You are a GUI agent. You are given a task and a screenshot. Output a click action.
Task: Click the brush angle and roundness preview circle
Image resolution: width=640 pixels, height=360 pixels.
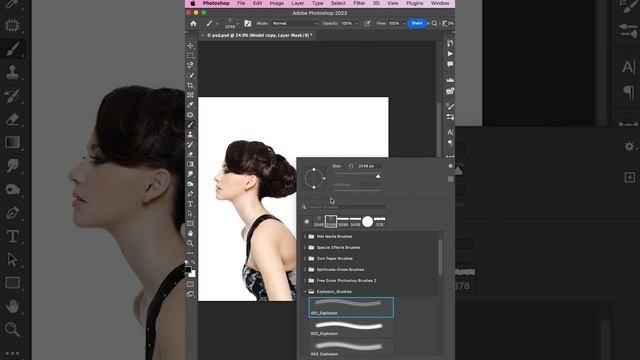point(314,178)
